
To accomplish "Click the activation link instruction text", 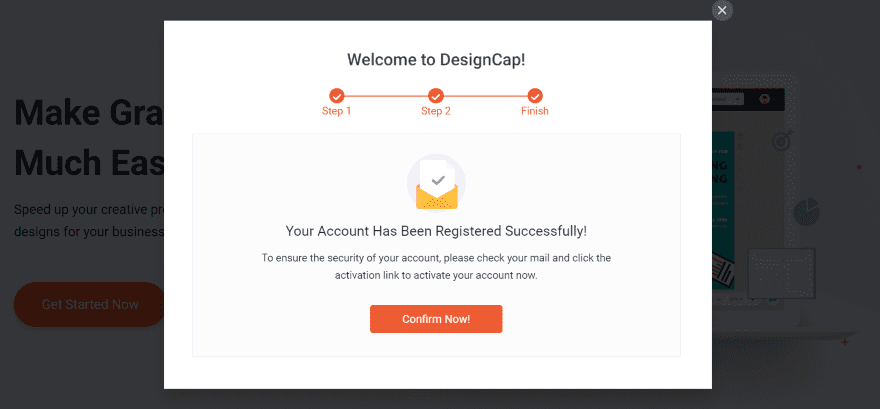I will [x=436, y=267].
